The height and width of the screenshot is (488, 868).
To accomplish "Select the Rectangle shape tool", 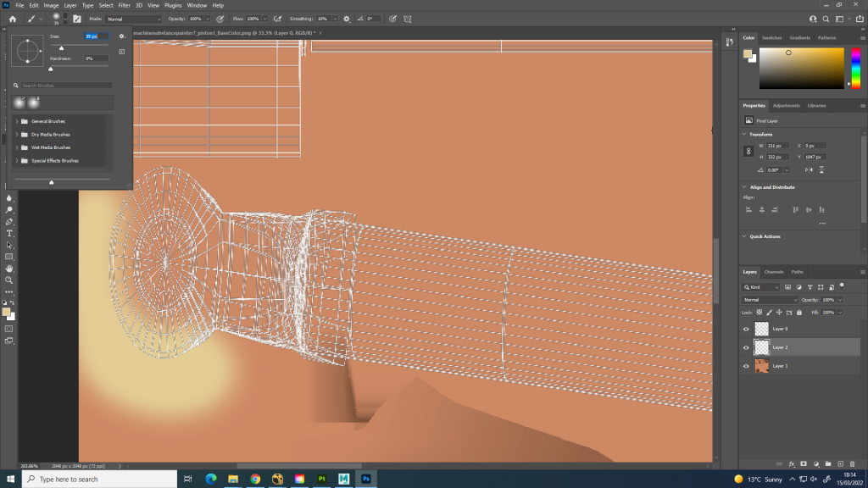I will 9,257.
